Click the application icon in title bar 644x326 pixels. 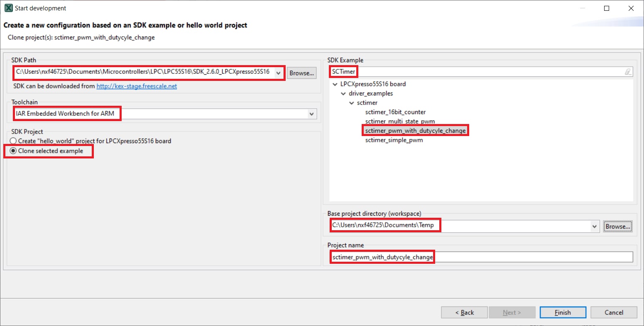[x=8, y=8]
